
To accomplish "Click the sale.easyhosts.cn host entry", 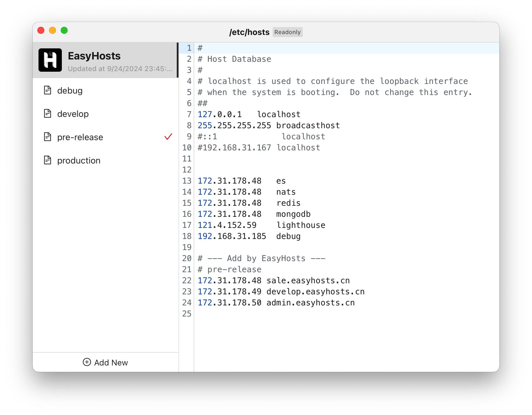I will (x=274, y=280).
